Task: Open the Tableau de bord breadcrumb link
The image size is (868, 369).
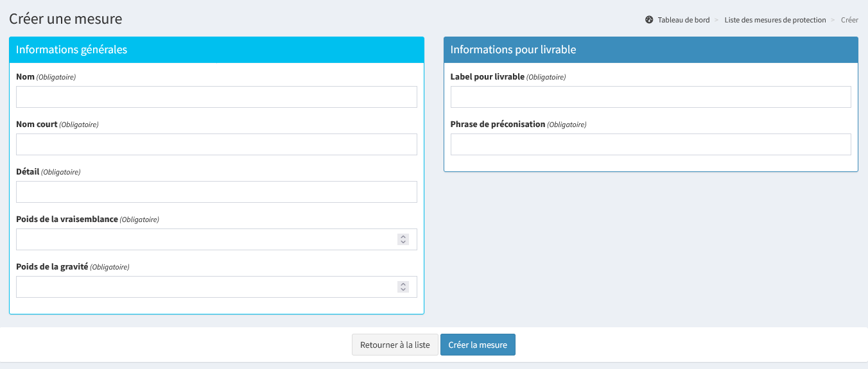Action: pos(683,20)
